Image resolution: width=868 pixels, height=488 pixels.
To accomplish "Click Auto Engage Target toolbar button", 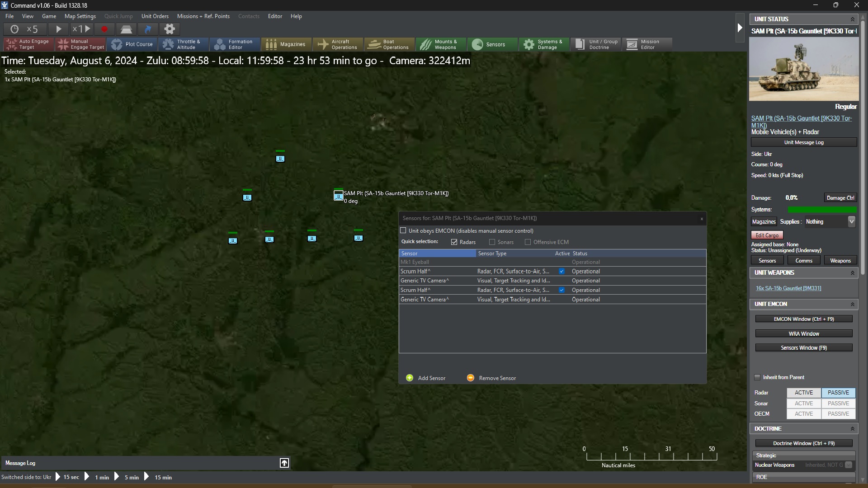I will pyautogui.click(x=29, y=44).
